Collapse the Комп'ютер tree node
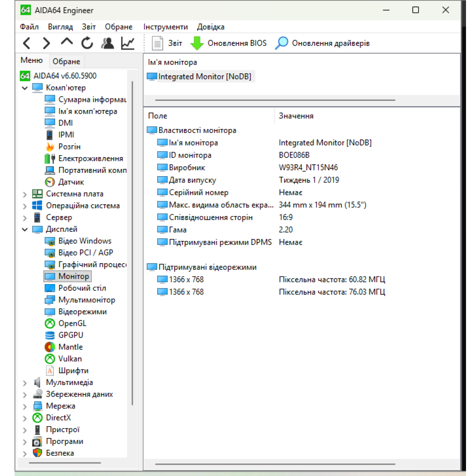This screenshot has height=476, width=476. 25,88
